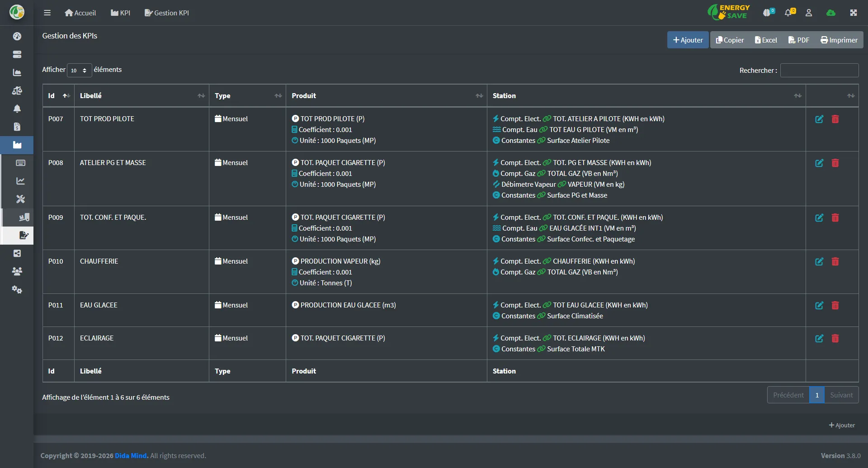This screenshot has width=868, height=468.
Task: Open the bell alerts icon in sidebar
Action: pyautogui.click(x=17, y=109)
